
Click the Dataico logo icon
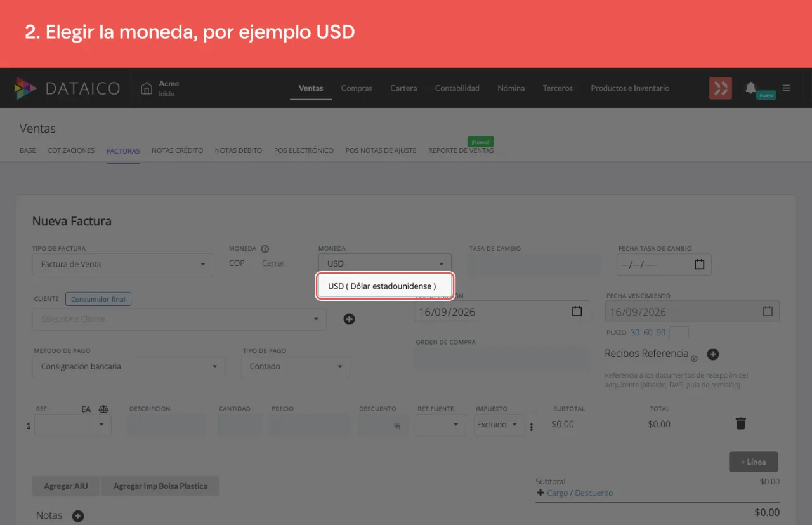(25, 88)
